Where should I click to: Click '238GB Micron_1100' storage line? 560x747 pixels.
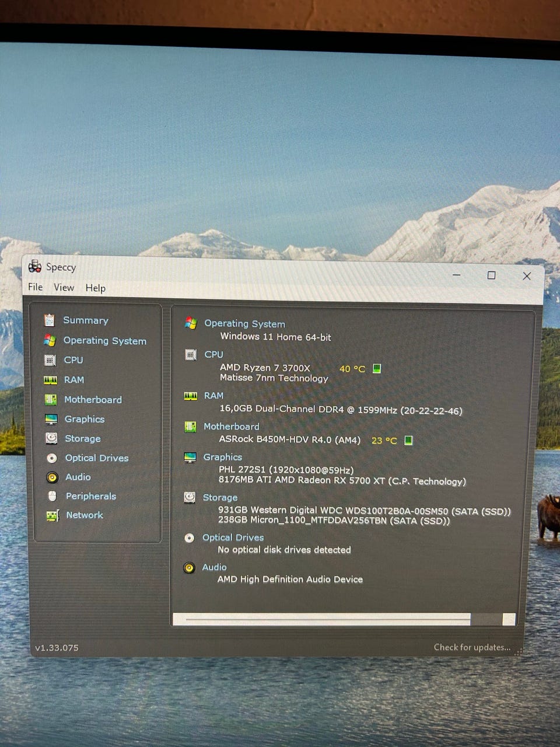[334, 521]
